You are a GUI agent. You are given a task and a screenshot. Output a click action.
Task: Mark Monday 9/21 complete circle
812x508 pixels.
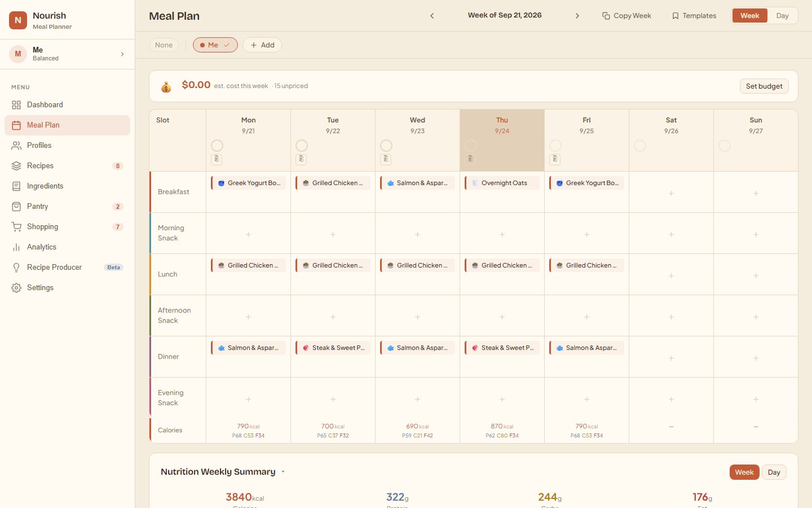pos(217,146)
